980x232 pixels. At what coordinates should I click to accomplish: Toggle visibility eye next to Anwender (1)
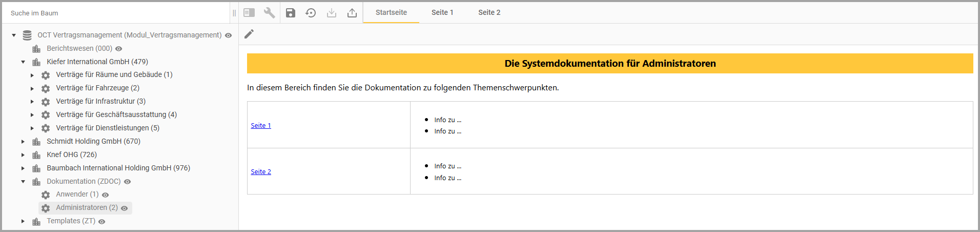coord(105,195)
